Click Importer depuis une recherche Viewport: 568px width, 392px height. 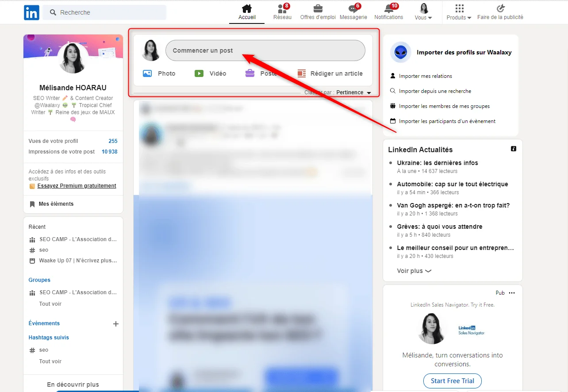click(430, 91)
